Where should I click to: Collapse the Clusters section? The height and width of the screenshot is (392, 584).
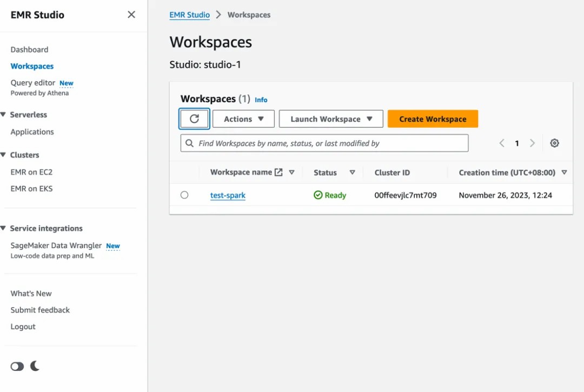4,155
